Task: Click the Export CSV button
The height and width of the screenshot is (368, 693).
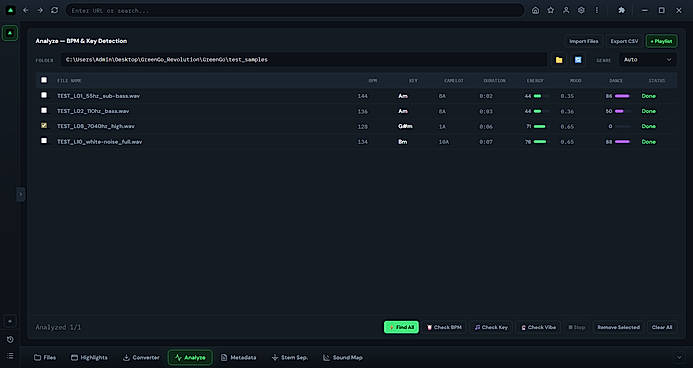Action: point(624,41)
